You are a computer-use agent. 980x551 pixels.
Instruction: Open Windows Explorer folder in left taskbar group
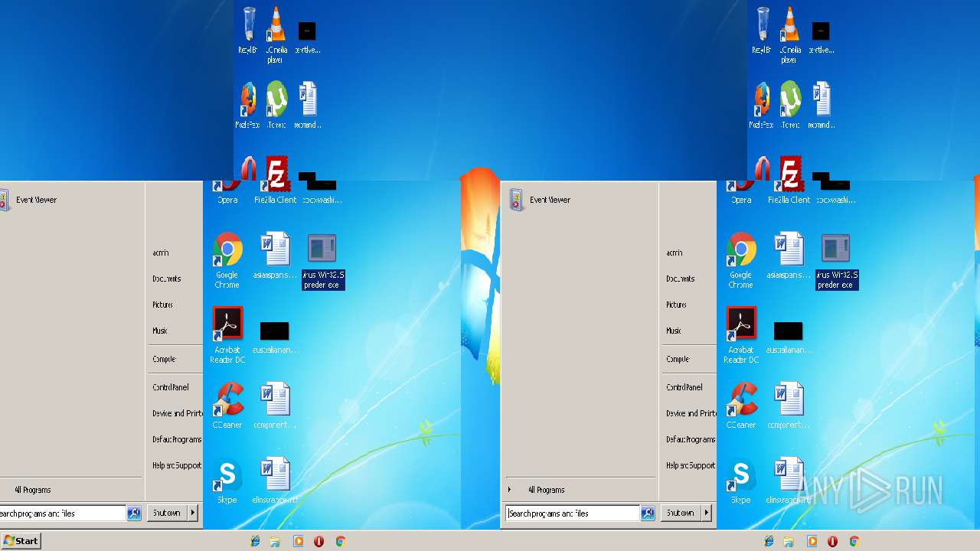(276, 541)
